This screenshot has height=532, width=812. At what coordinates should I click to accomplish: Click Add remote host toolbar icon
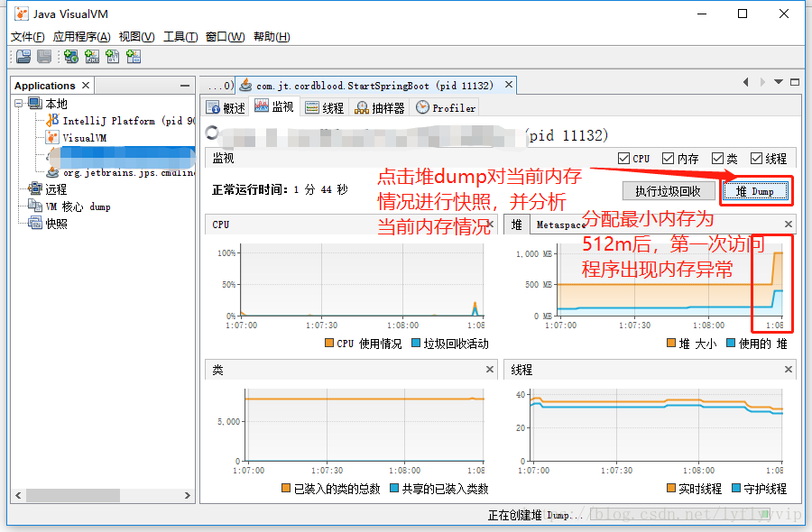click(71, 57)
